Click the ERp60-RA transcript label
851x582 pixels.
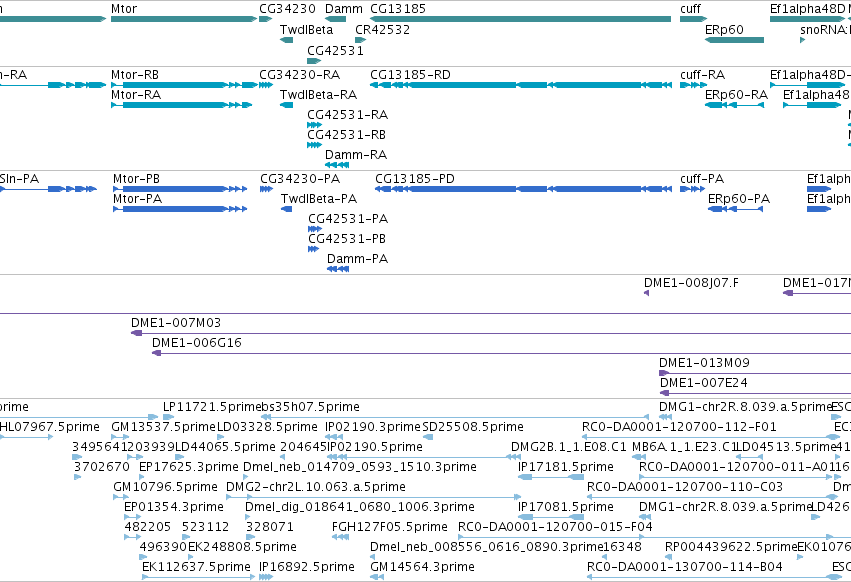click(736, 94)
